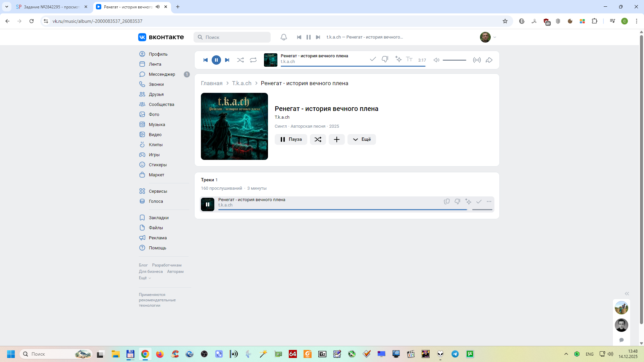This screenshot has height=362, width=644.
Task: Click the volume speaker icon in the player
Action: coord(436,60)
